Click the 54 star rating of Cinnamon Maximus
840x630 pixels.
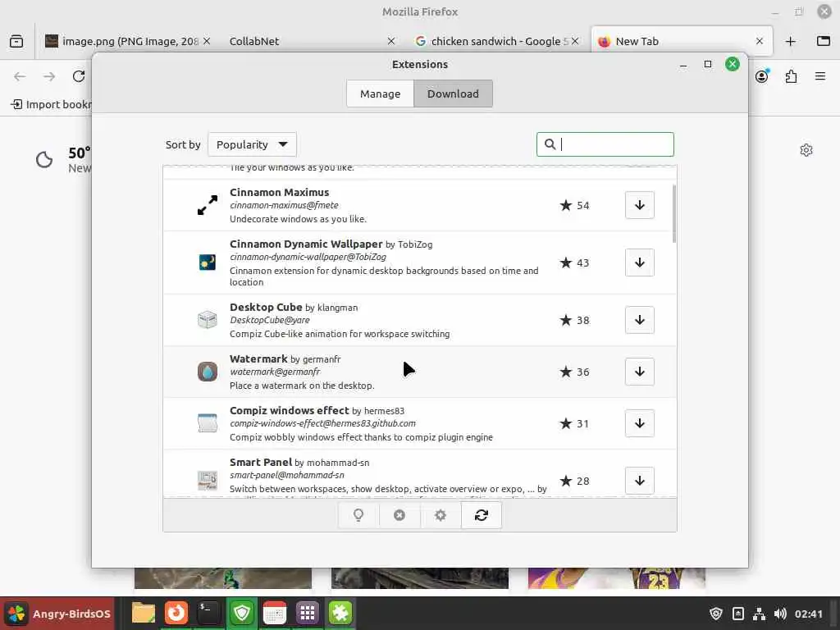(574, 205)
